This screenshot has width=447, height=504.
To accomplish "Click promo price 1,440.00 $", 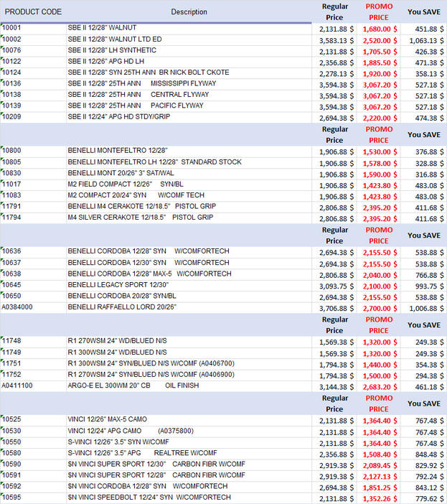I will 380,365.
